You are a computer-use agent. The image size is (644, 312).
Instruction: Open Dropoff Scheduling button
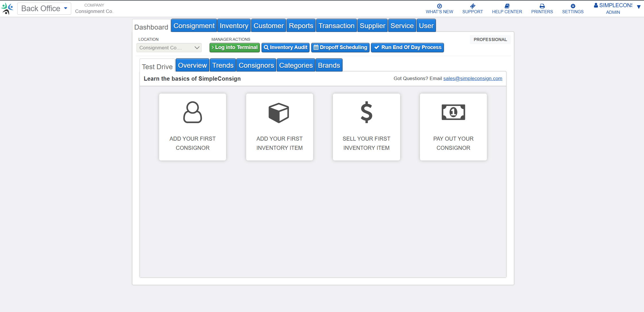click(x=340, y=47)
